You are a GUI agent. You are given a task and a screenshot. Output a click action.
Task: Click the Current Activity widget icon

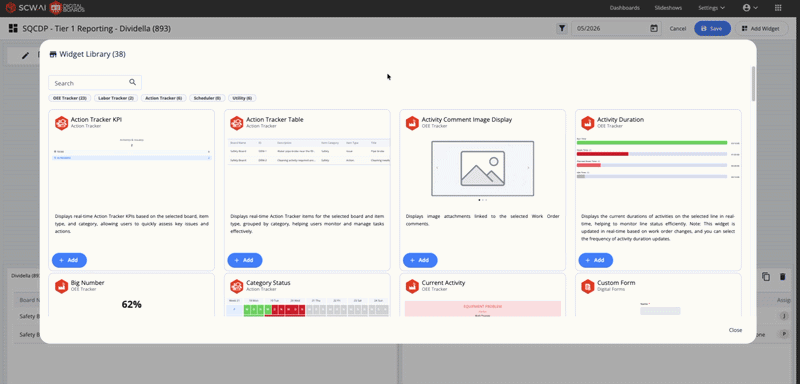click(412, 286)
